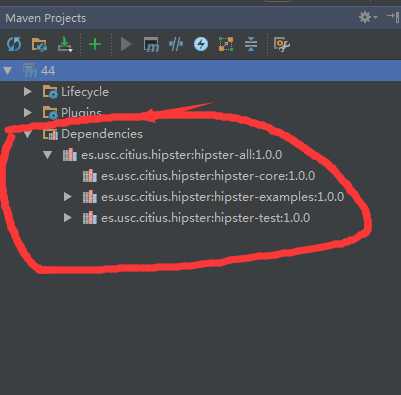Image resolution: width=401 pixels, height=395 pixels.
Task: Open Maven settings wrench icon
Action: pyautogui.click(x=282, y=44)
